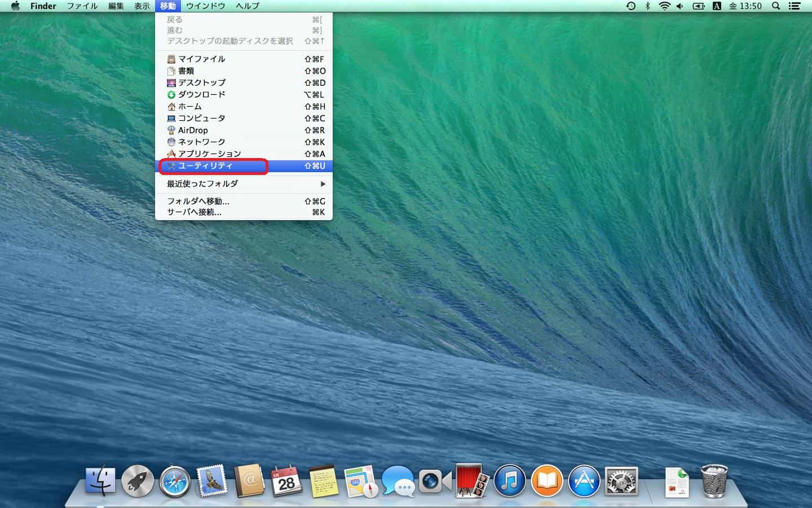Screen dimensions: 812x508
Task: Expand 最近使ったフォルダ submenu
Action: tap(244, 183)
